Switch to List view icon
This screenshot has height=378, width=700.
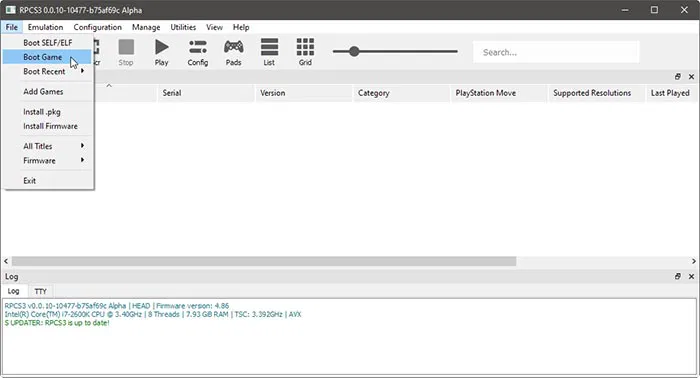(269, 52)
